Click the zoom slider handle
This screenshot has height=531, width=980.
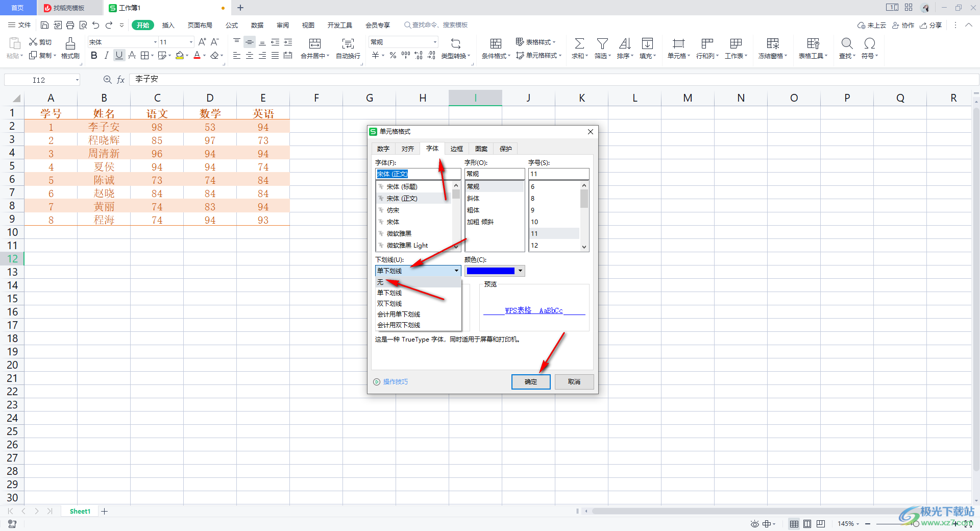click(916, 524)
